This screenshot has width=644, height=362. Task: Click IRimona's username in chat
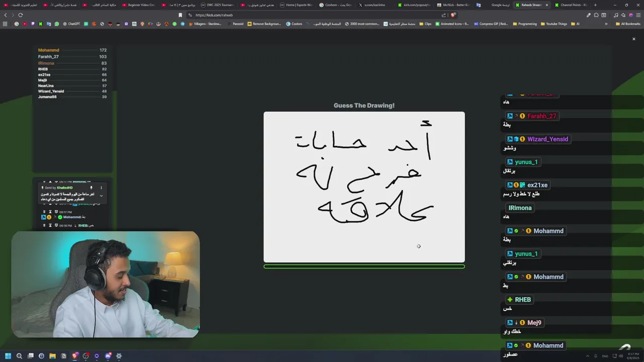click(520, 208)
